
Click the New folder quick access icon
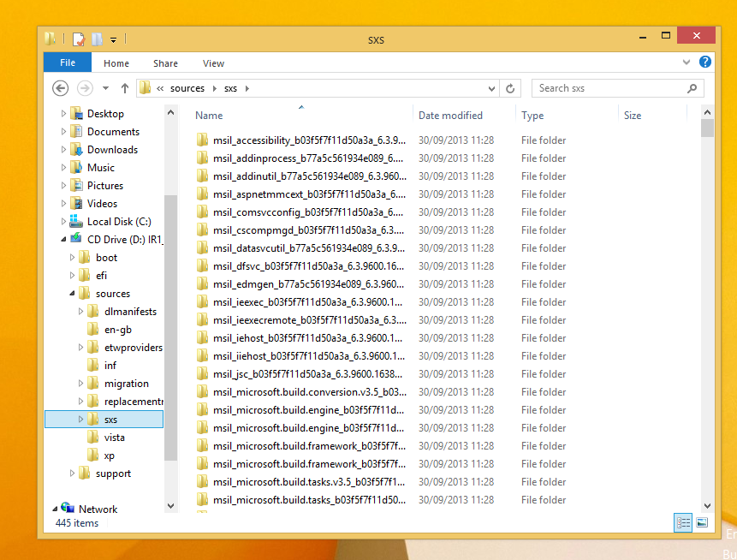tap(97, 39)
